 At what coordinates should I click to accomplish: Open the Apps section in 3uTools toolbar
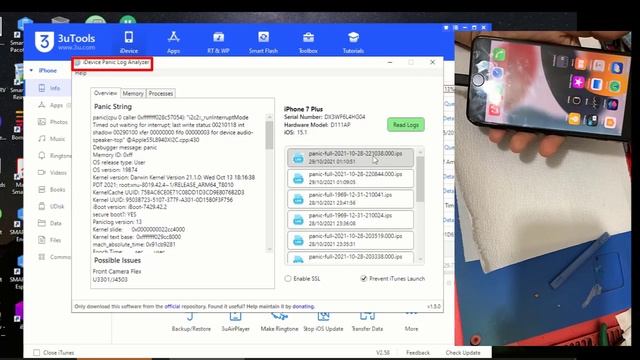(x=173, y=42)
